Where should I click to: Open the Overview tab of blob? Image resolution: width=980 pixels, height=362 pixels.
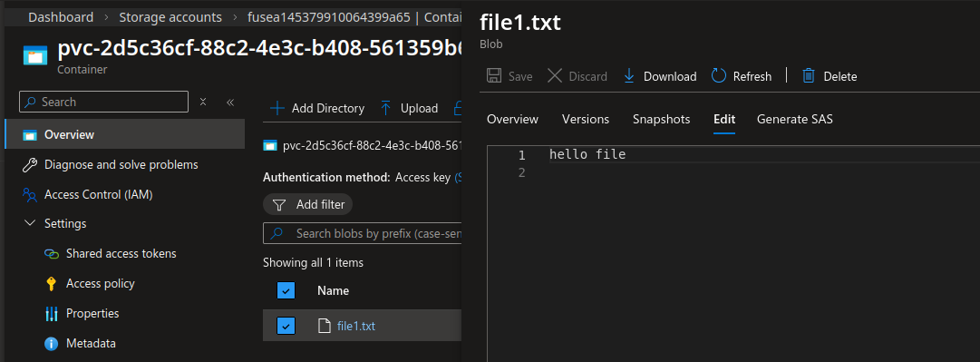click(x=512, y=119)
